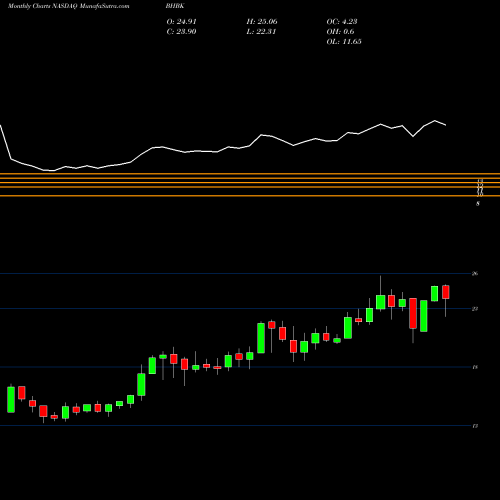Click the '23' price axis label
This screenshot has width=500, height=500.
[x=475, y=309]
